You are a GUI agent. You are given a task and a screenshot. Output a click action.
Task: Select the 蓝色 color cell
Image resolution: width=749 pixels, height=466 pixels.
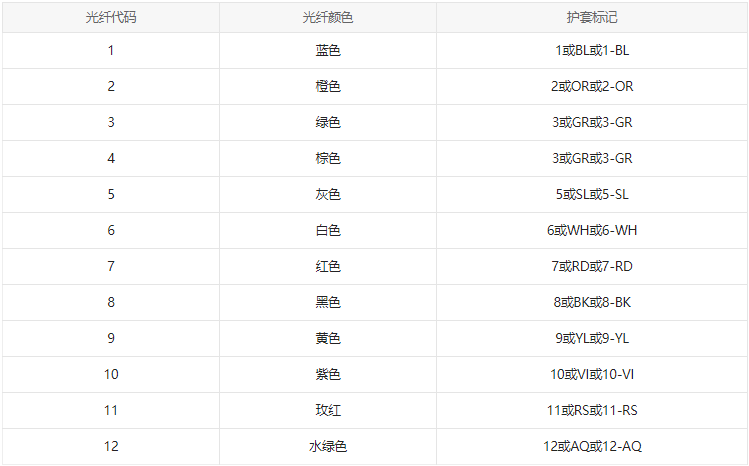328,50
